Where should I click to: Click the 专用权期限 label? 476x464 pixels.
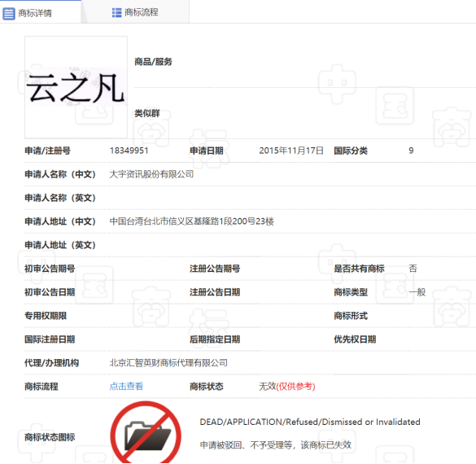click(46, 316)
